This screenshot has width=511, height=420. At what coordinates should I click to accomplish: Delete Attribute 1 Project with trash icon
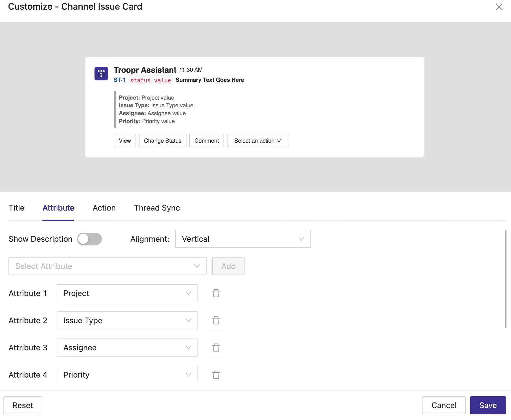(216, 293)
